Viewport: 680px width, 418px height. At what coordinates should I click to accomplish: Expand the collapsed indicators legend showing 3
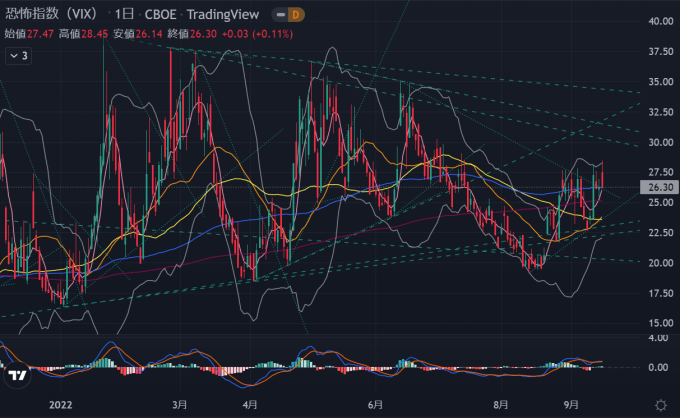[19, 57]
